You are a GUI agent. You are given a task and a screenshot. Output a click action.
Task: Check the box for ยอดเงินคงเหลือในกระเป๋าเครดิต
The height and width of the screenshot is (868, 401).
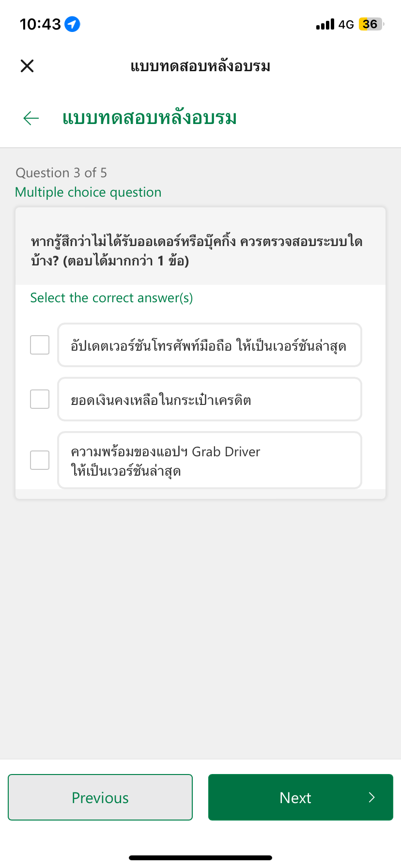40,399
